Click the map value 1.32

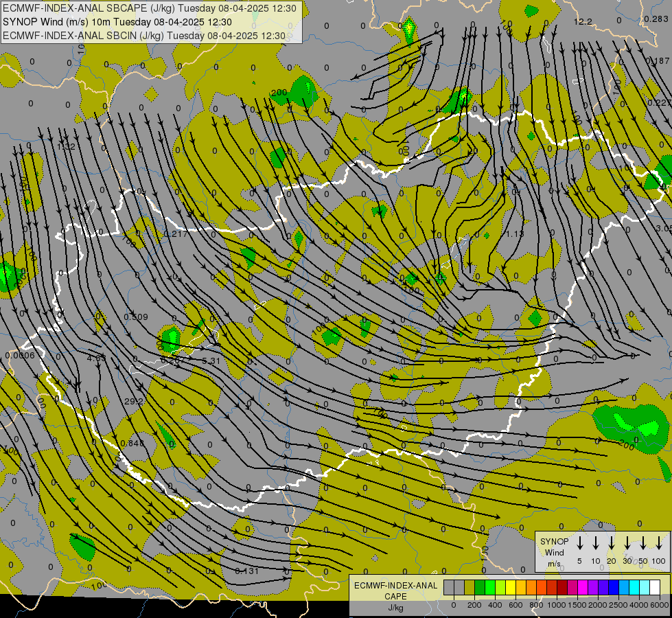tap(66, 147)
